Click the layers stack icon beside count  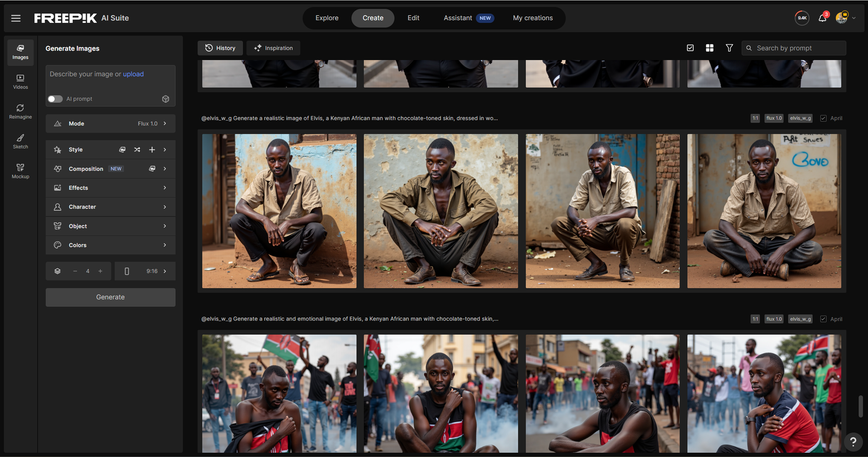[x=58, y=271]
